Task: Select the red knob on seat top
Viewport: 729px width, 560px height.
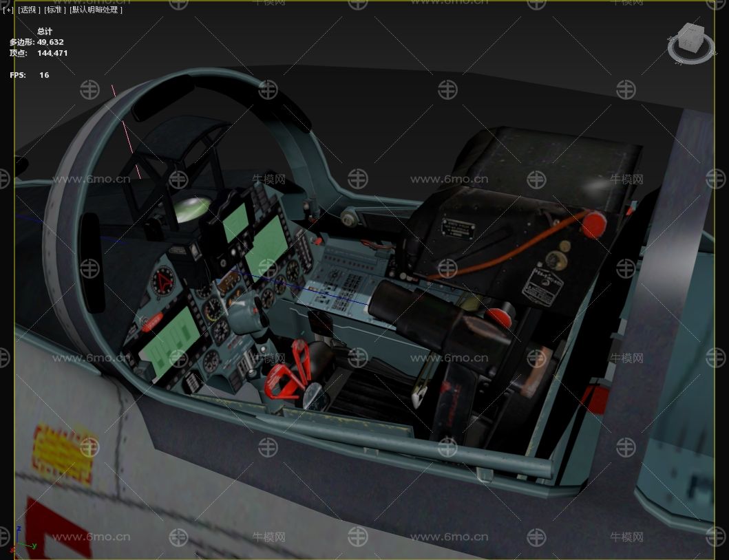Action: pyautogui.click(x=594, y=223)
